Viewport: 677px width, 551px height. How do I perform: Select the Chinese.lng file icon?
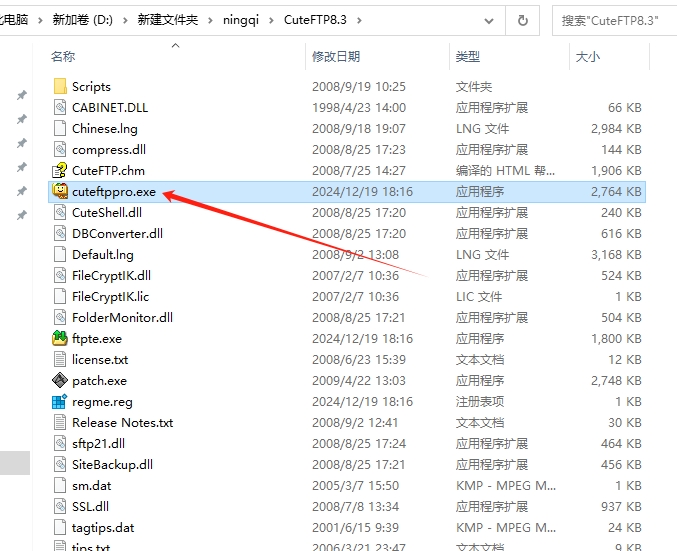pos(60,129)
